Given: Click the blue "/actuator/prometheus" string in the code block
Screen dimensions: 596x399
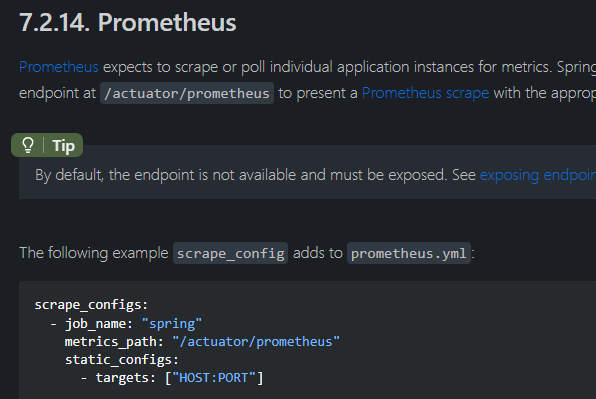Looking at the screenshot, I should coord(256,342).
